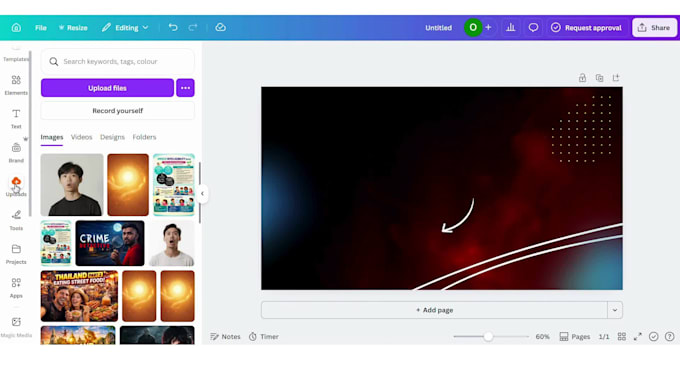This screenshot has height=383, width=680.
Task: Duplicate the page icon
Action: coord(599,78)
